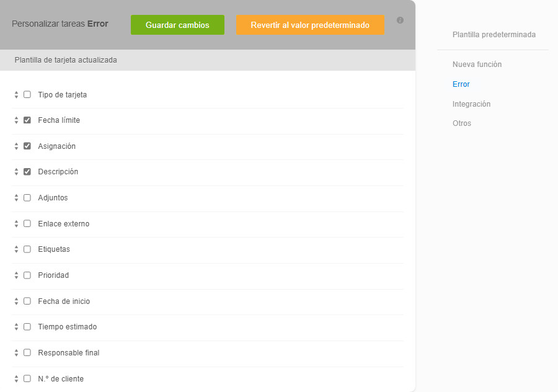Switch to the Otros template type
558x392 pixels.
point(462,123)
